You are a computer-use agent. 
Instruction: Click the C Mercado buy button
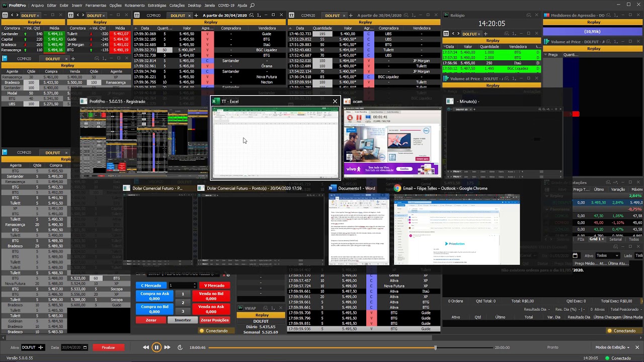pos(151,286)
